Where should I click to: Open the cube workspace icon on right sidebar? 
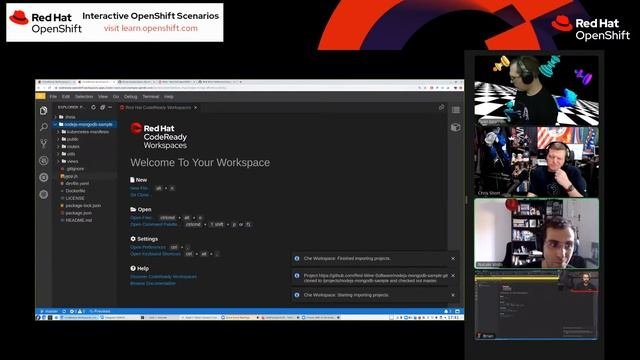(x=456, y=127)
